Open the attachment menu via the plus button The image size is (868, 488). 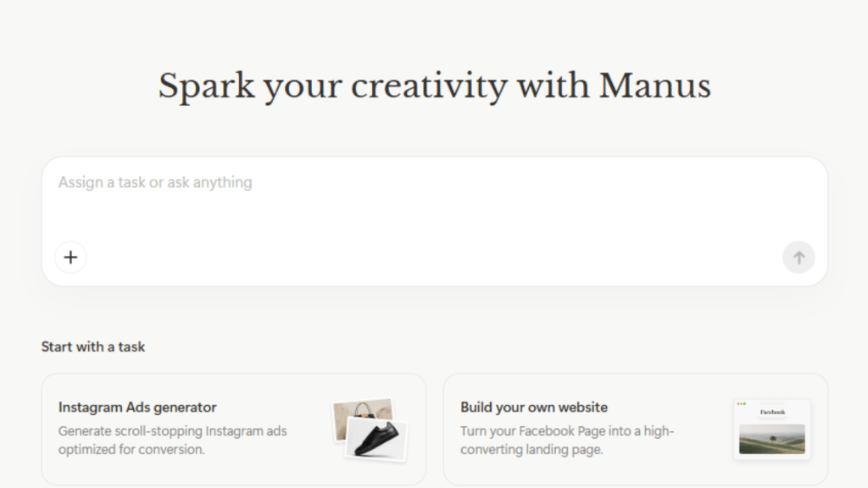point(70,257)
